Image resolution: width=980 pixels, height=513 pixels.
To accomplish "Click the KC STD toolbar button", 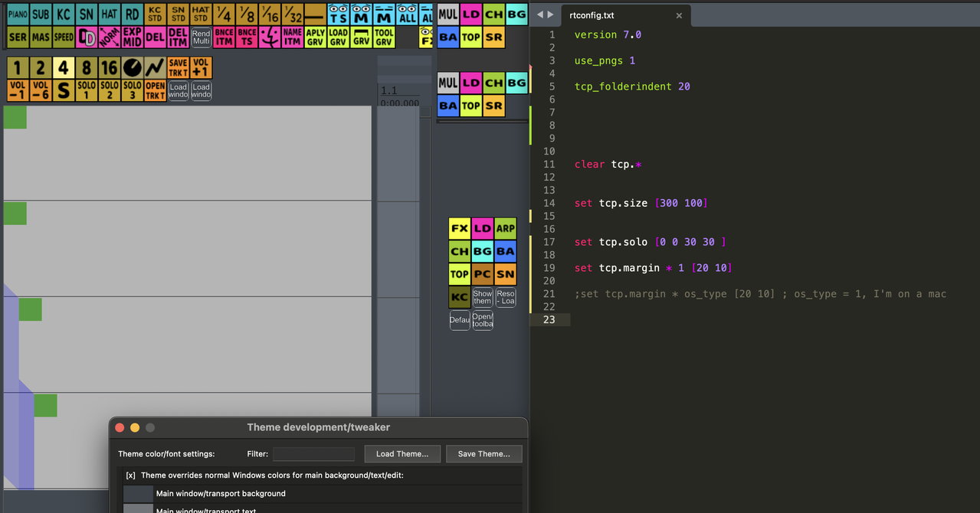I will [x=156, y=14].
